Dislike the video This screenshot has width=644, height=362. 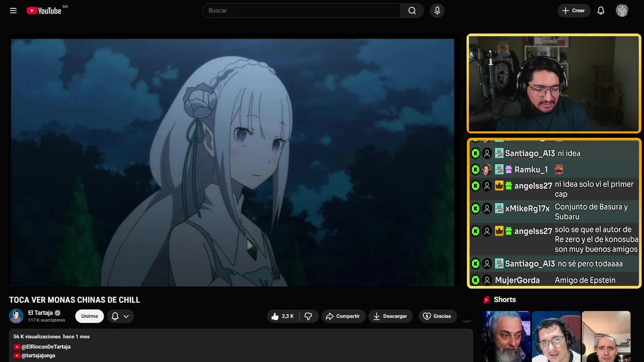(308, 316)
